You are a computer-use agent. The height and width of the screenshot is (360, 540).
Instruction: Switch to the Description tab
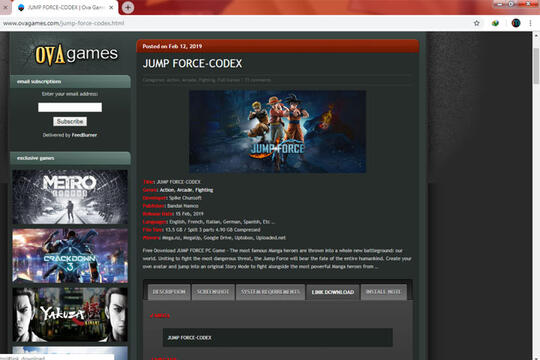click(169, 292)
